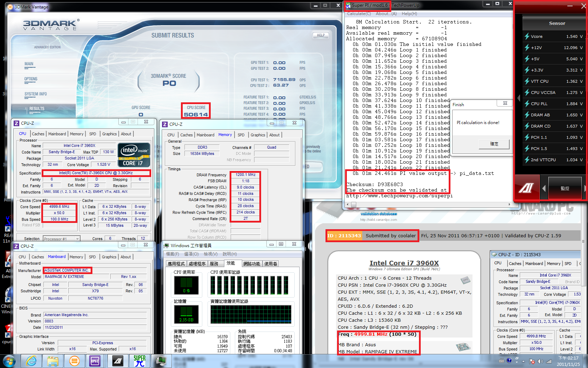Click the 3DMark Vantage title bar icon
The height and width of the screenshot is (368, 588).
10,7
